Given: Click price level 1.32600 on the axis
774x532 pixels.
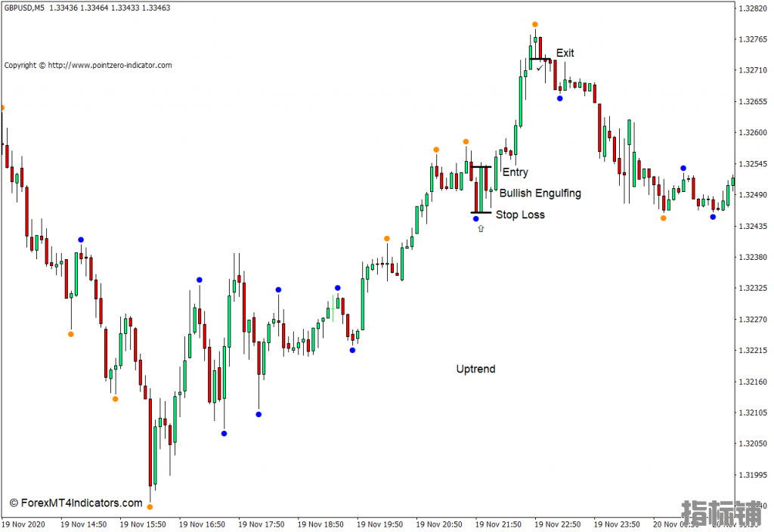Looking at the screenshot, I should click(753, 133).
